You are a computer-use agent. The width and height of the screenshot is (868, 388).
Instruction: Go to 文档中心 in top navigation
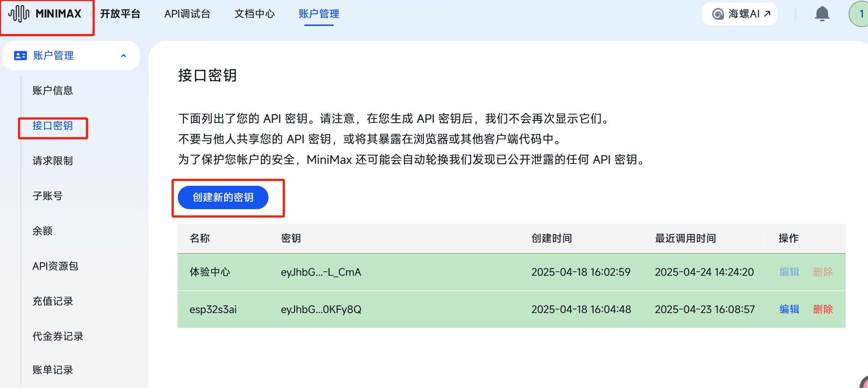tap(255, 14)
